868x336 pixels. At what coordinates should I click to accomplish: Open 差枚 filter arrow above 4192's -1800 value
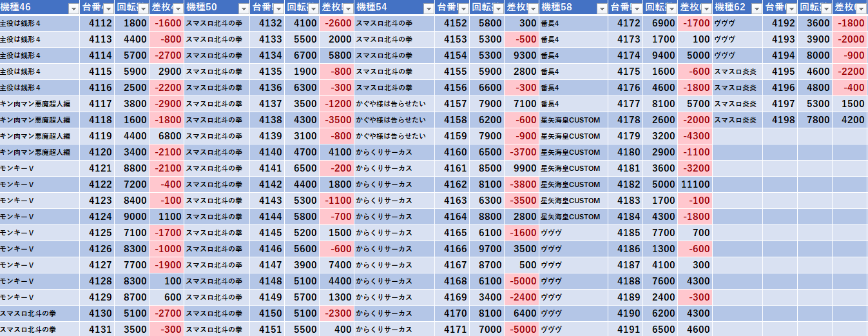tap(862, 8)
